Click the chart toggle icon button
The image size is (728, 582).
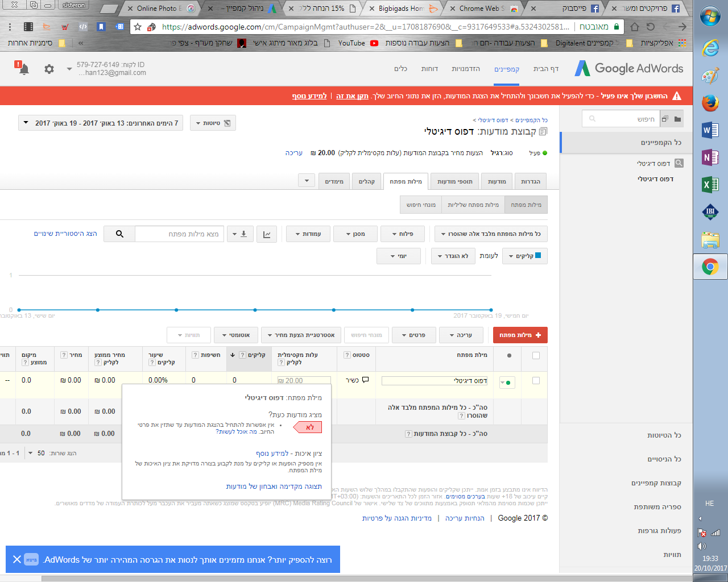click(267, 234)
